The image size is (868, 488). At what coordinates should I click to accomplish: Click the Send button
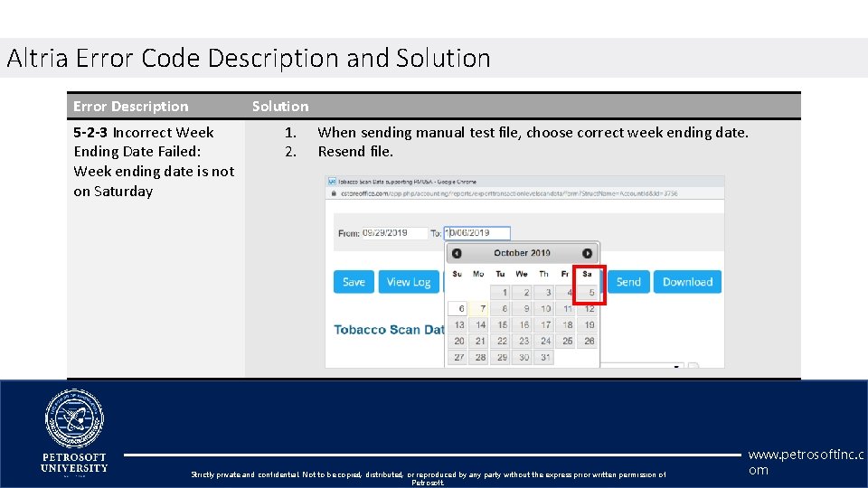(x=628, y=282)
